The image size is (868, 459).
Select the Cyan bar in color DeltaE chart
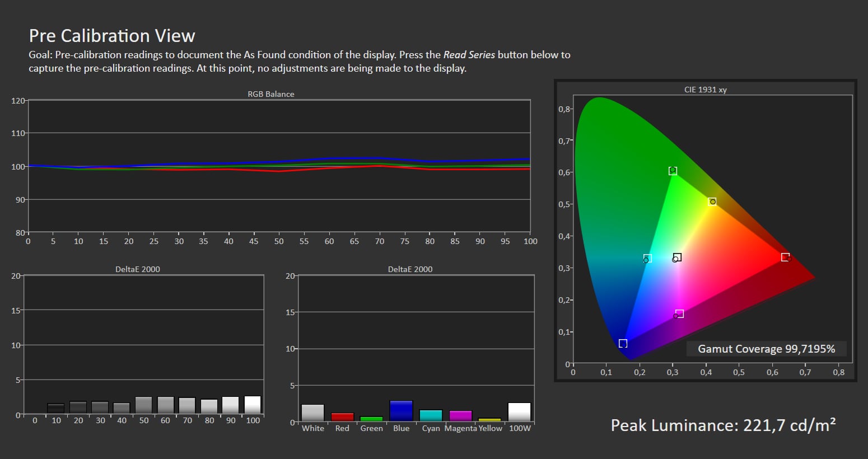tap(431, 416)
